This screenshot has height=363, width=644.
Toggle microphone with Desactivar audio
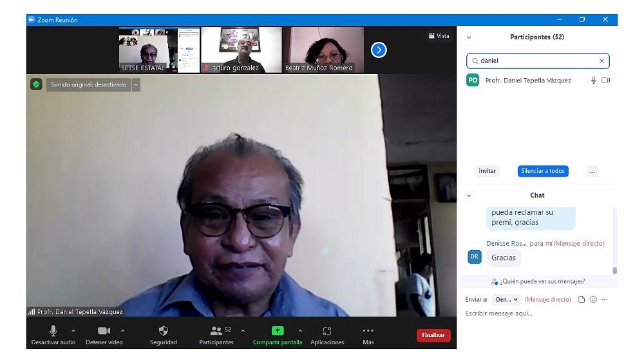point(53,331)
